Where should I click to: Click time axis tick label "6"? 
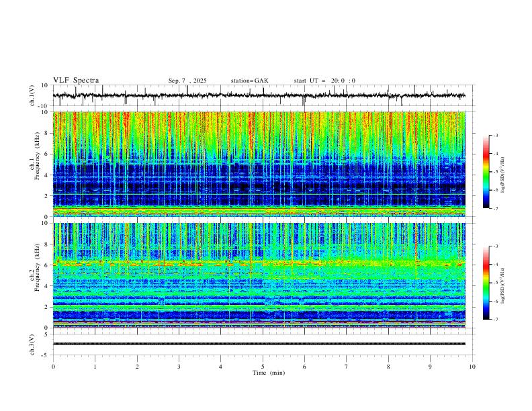coord(304,367)
